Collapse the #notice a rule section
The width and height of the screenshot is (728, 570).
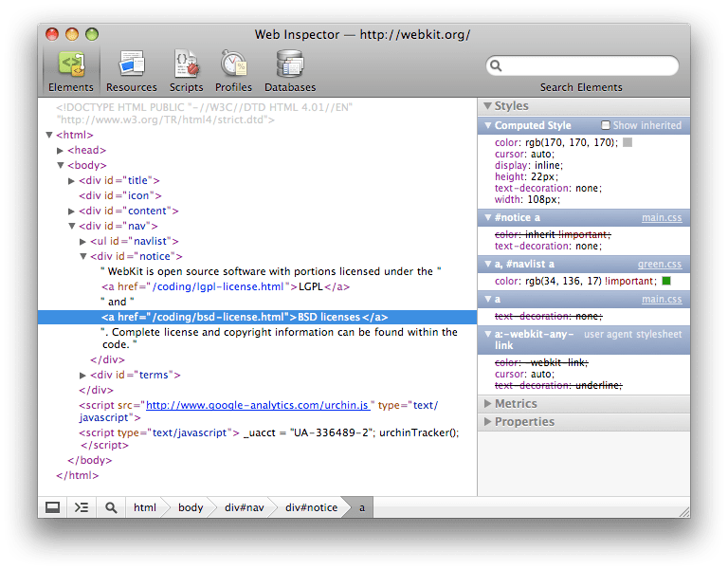tap(488, 217)
